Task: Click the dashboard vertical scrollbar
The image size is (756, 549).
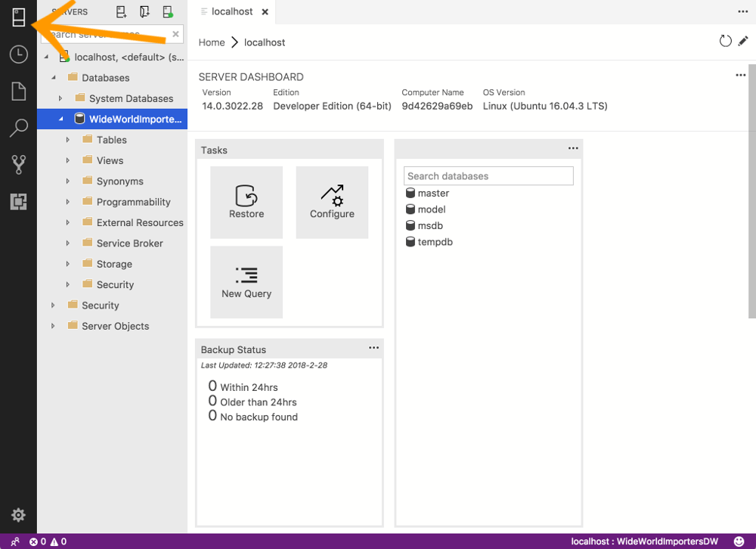Action: coord(751,191)
